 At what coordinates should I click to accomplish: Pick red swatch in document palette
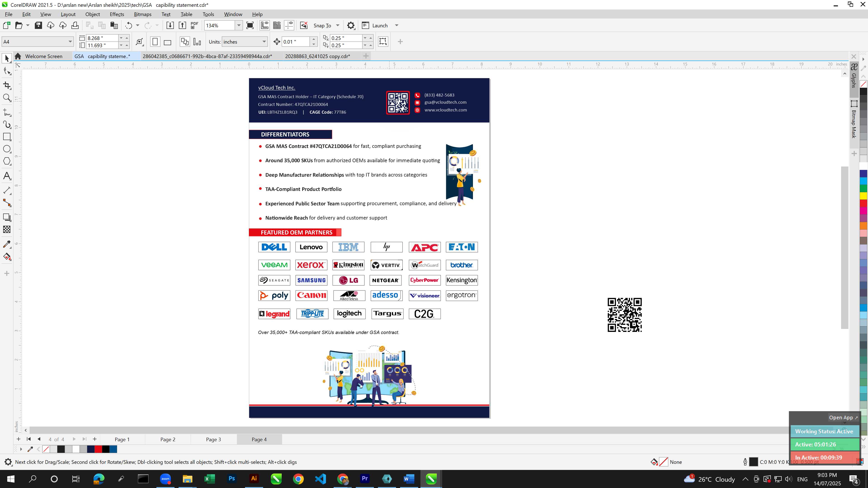98,449
